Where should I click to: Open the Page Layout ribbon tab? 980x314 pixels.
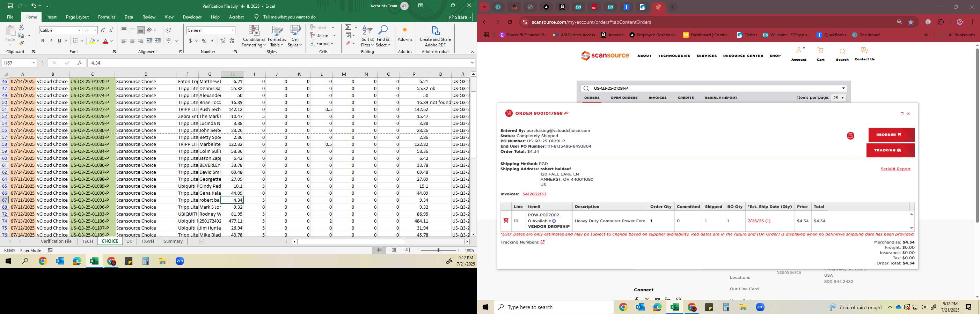coord(77,17)
